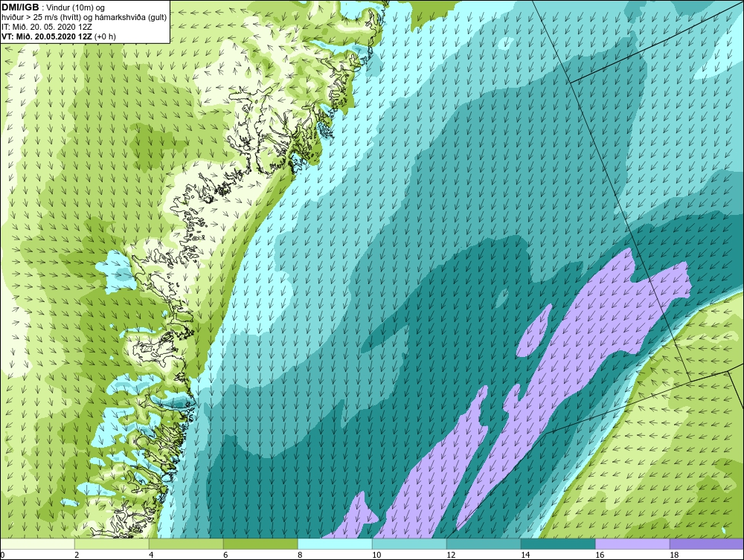The image size is (744, 560).
Task: Click the line 'hviður > 25 m/s (hvítt) og hámarkshviða (gult)'
Action: point(84,17)
